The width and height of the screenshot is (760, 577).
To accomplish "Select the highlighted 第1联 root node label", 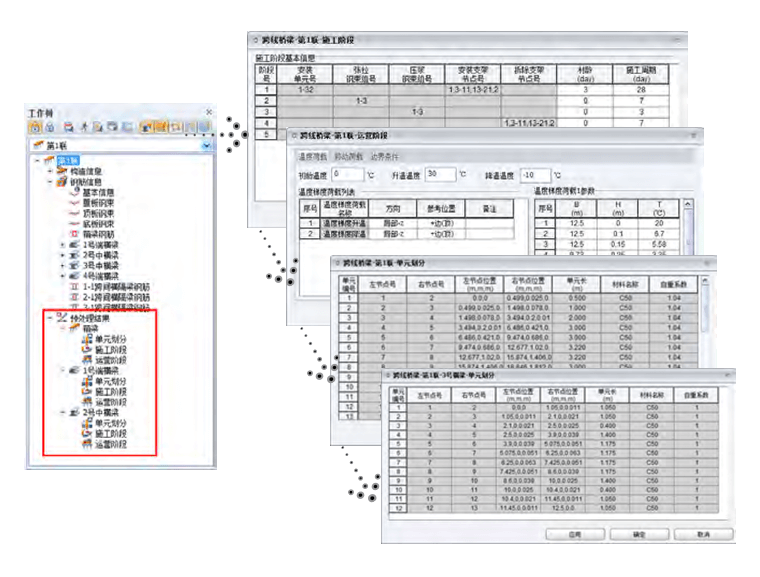I will 68,160.
